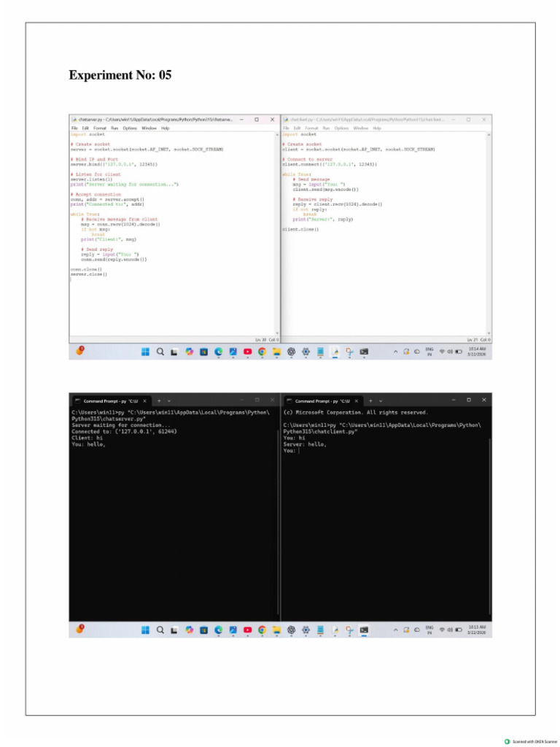Open ChatGPT icon on taskbar under IDLE windows
Viewport: 560px width, 747px height.
pos(292,352)
